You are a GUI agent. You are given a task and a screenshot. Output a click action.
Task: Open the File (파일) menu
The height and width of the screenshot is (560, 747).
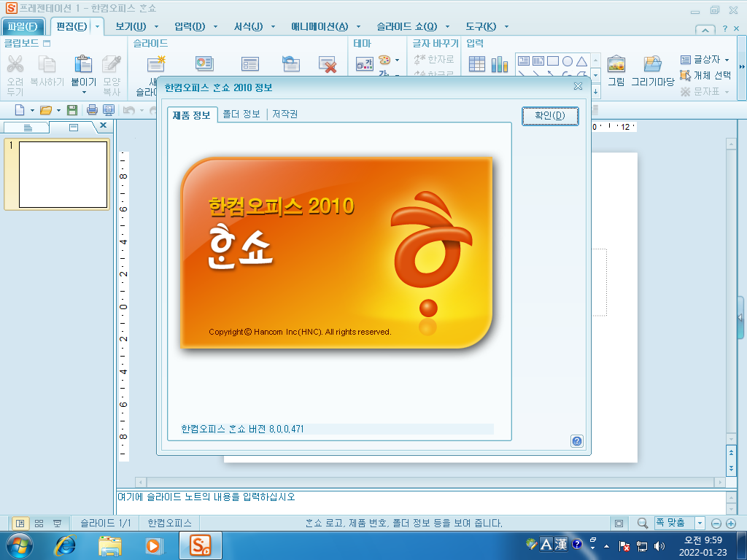tap(23, 26)
